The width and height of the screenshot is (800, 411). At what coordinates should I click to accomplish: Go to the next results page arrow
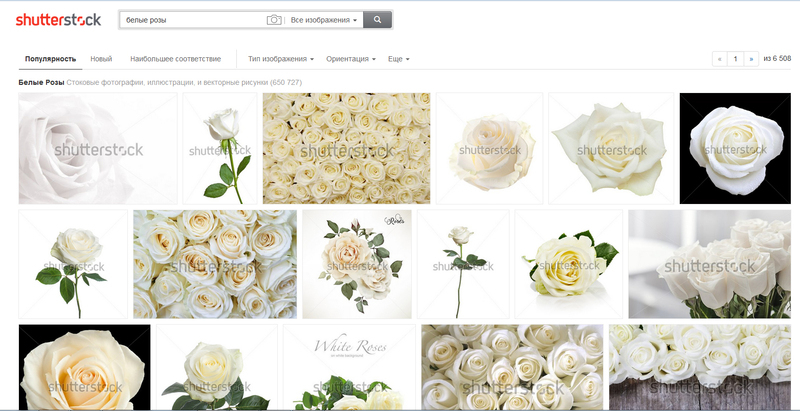pos(751,59)
